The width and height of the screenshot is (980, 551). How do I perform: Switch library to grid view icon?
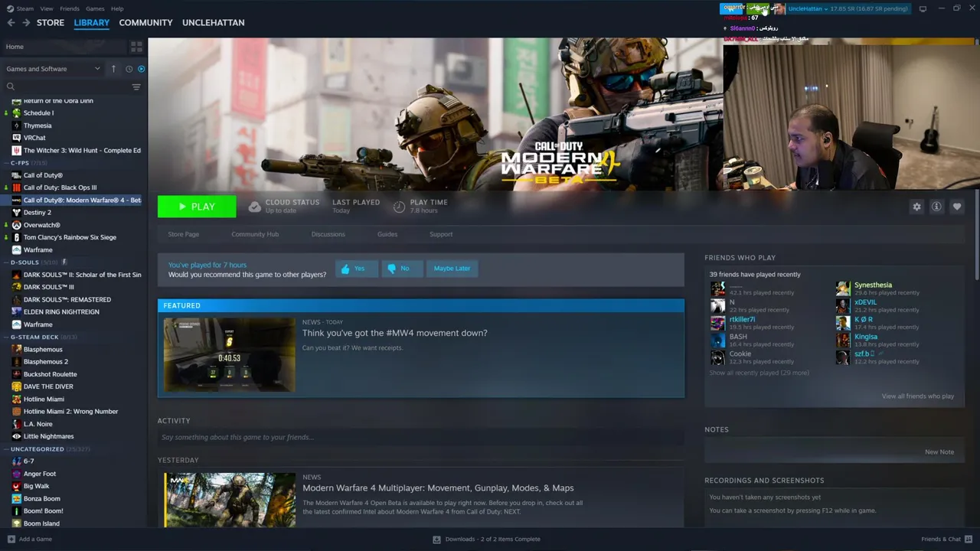coord(136,47)
